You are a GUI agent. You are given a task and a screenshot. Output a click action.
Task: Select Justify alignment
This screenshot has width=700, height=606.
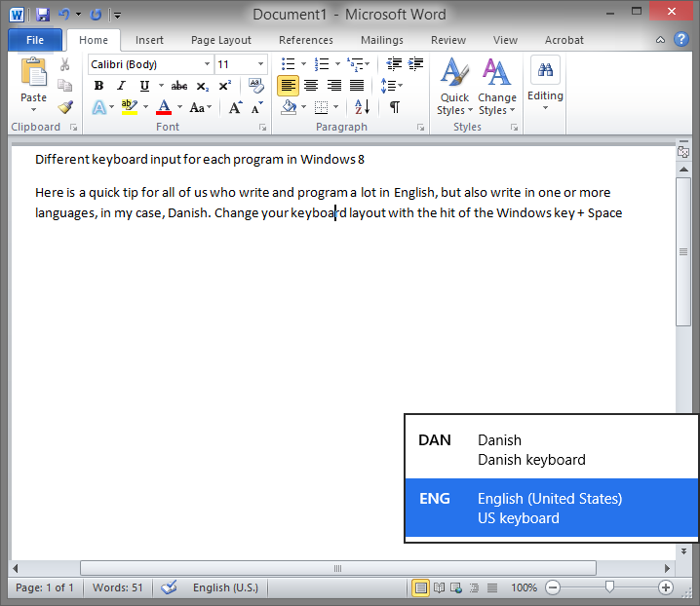(357, 86)
